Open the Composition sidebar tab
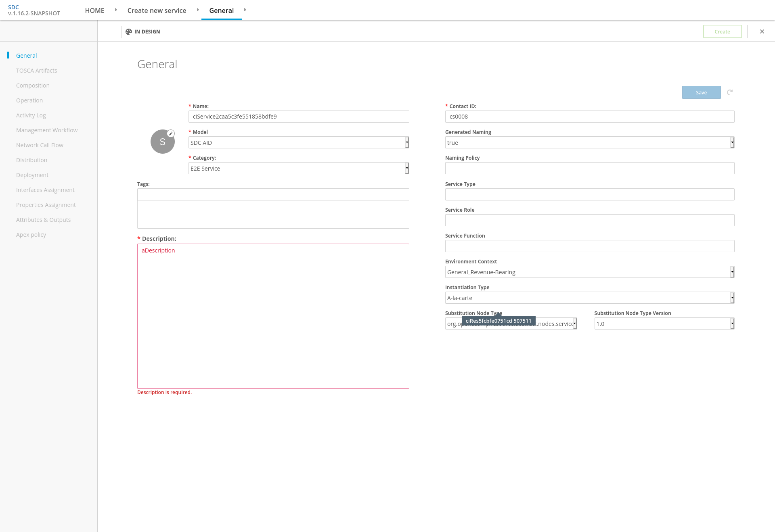The height and width of the screenshot is (532, 775). 33,86
